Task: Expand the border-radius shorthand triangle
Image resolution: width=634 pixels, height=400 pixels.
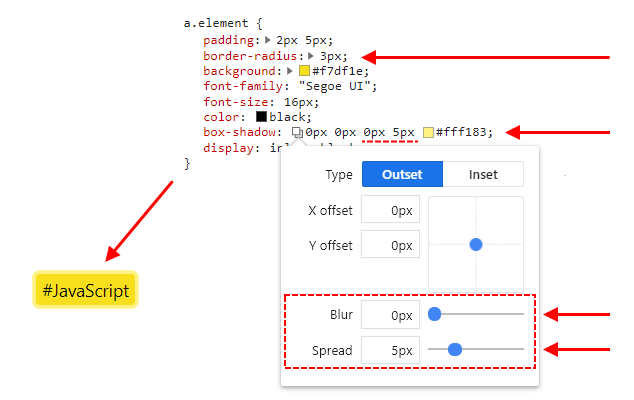Action: 311,55
